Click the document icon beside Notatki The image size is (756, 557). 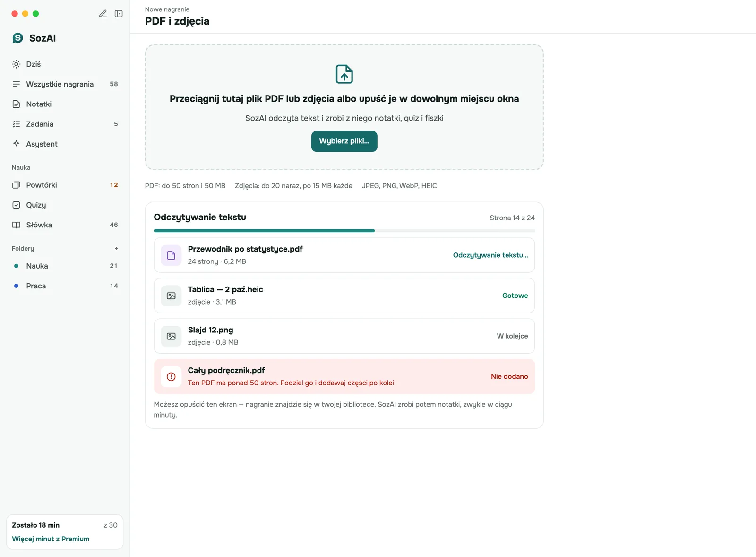[x=16, y=104]
